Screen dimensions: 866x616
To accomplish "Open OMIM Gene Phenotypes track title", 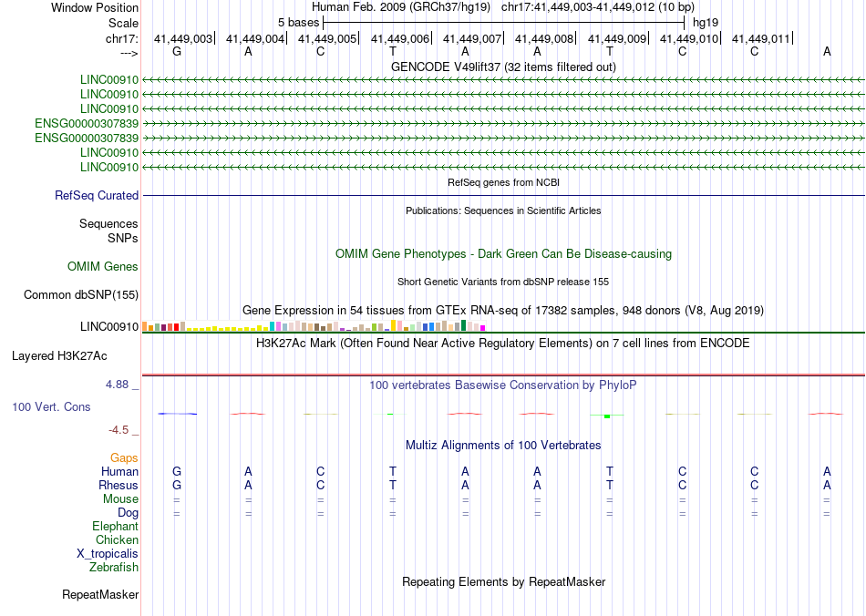I will point(503,254).
